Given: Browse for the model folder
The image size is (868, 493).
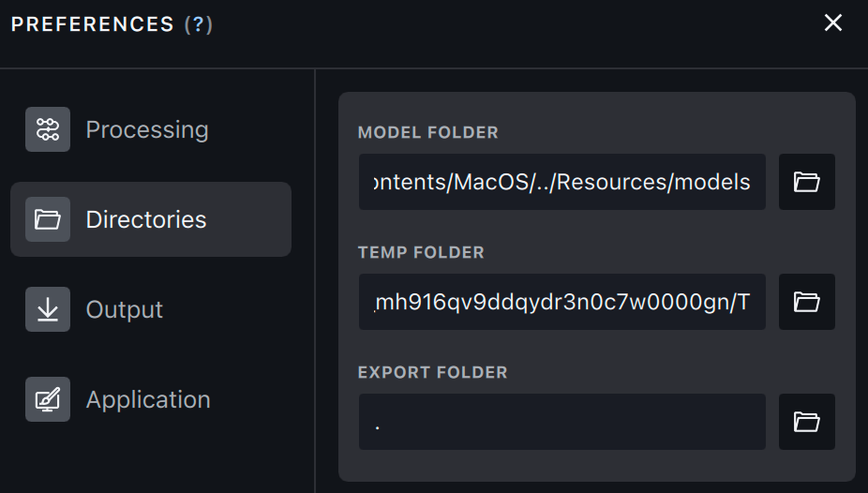Looking at the screenshot, I should click(806, 182).
